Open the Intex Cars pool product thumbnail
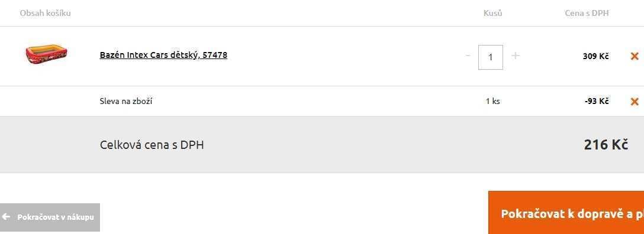The height and width of the screenshot is (234, 644). [x=46, y=53]
